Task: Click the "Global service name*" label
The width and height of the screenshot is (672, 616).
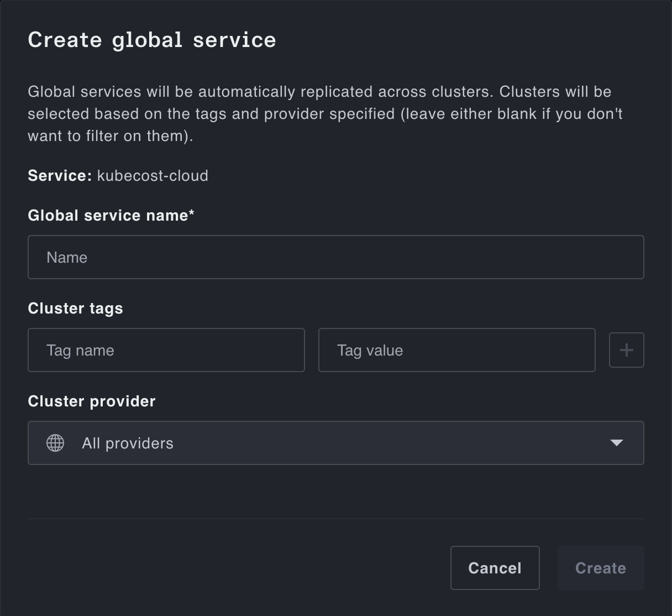Action: tap(108, 216)
